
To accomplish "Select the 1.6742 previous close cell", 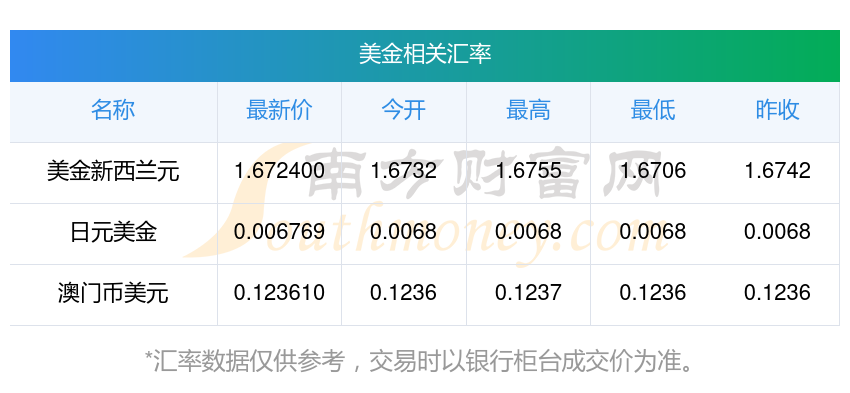I will pyautogui.click(x=777, y=171).
